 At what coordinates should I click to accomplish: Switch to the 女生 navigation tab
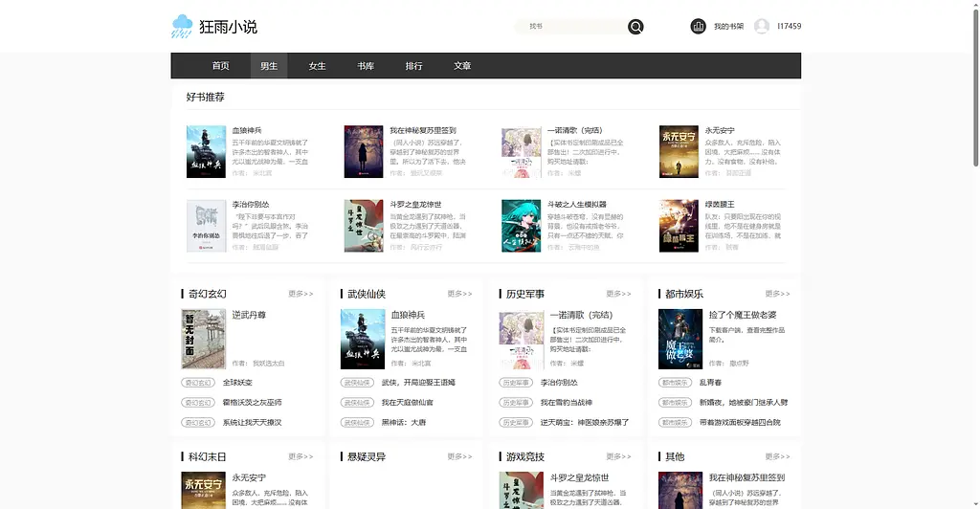tap(317, 66)
